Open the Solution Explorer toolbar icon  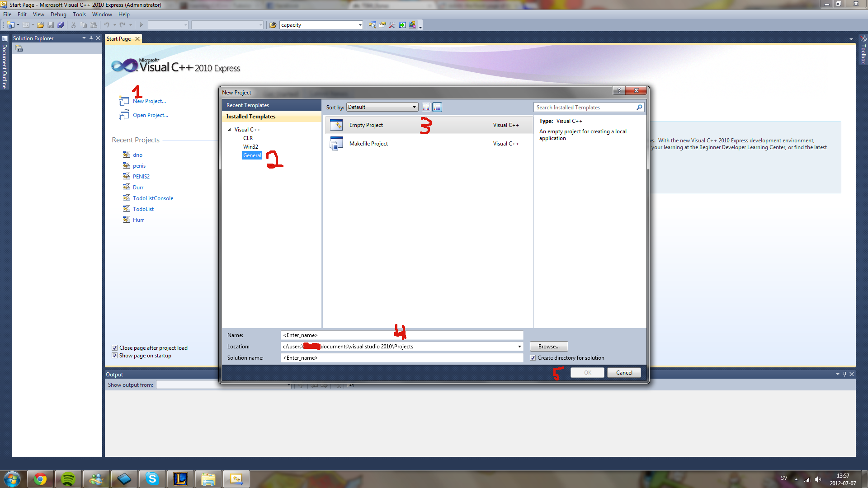click(372, 25)
